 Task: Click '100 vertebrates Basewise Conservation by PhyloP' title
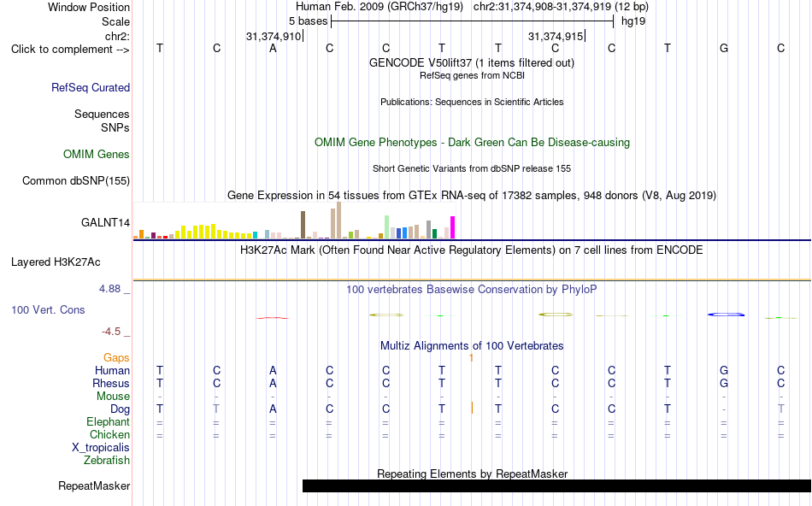[472, 290]
